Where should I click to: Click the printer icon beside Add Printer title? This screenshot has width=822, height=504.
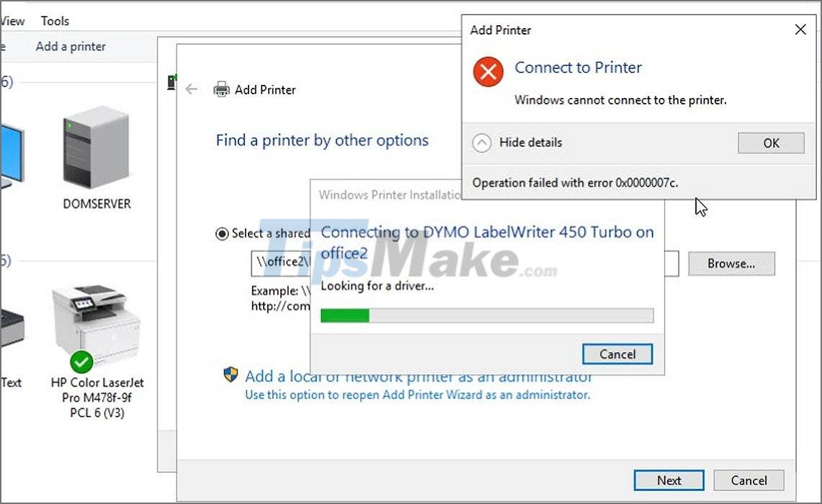coord(221,89)
